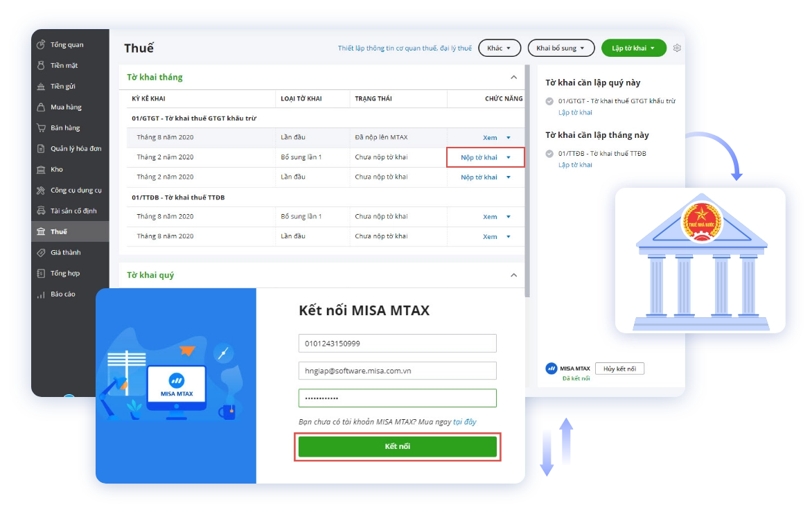Image resolution: width=812 pixels, height=512 pixels.
Task: Click check icon beside 01/TTĐB monthly declaration
Action: point(549,153)
